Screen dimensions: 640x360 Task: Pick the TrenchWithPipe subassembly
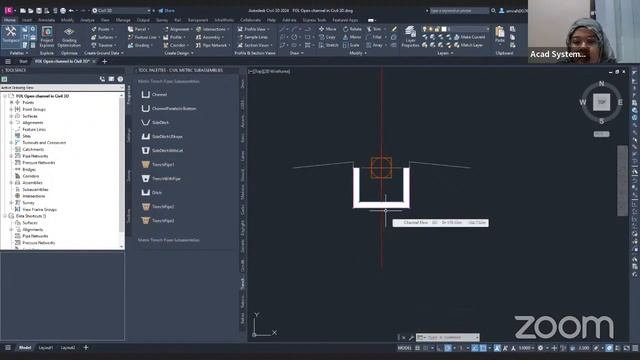click(x=161, y=178)
